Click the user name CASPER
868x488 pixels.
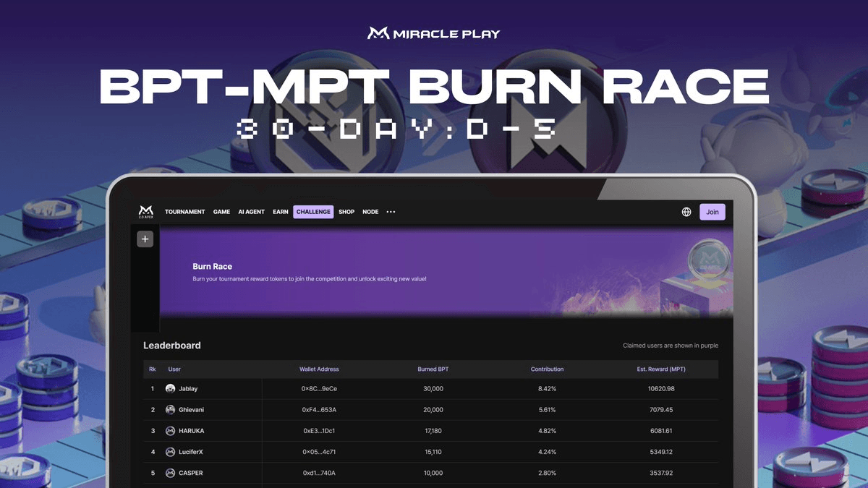(x=191, y=473)
